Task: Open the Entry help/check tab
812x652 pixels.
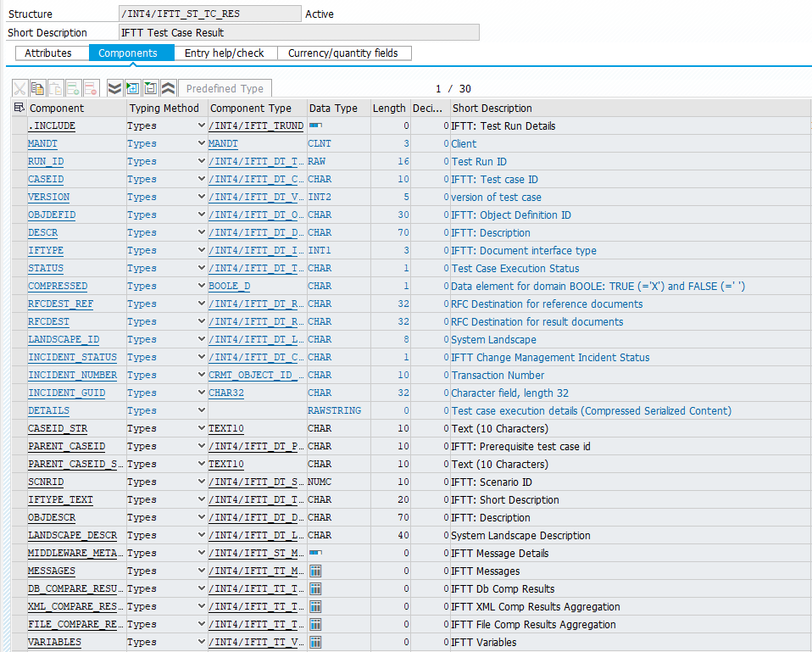Action: (x=225, y=53)
